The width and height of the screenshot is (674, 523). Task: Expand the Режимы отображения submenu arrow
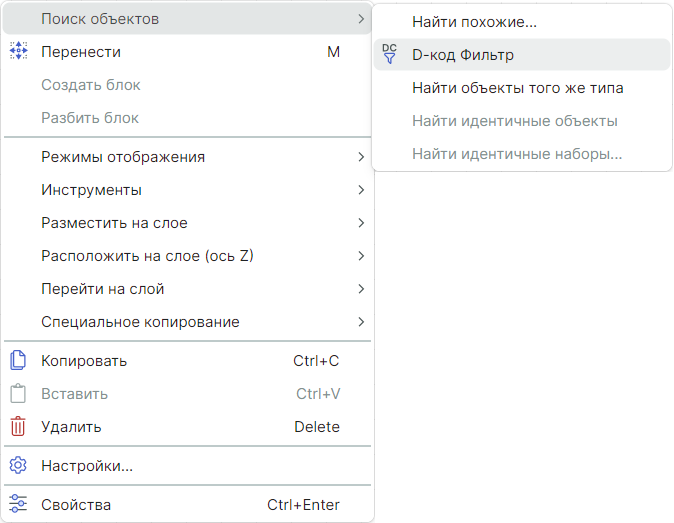click(x=360, y=157)
